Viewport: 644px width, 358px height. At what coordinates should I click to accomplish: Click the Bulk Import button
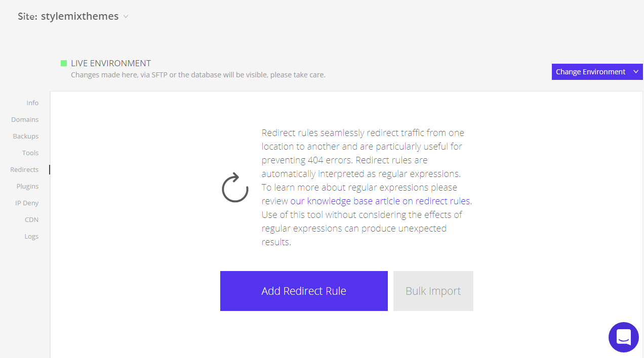[433, 291]
